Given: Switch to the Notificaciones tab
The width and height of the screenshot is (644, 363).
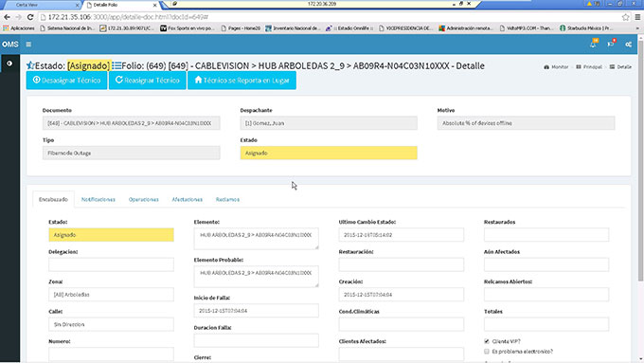Looking at the screenshot, I should [98, 199].
